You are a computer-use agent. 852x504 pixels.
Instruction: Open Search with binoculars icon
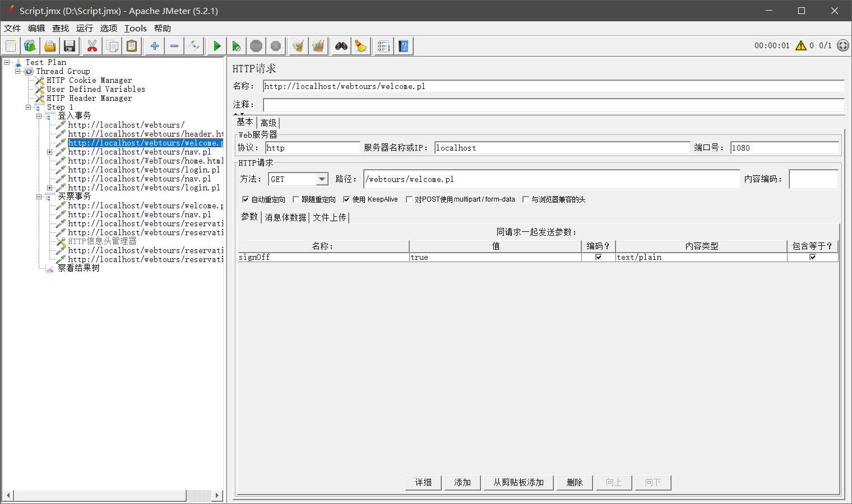point(341,46)
